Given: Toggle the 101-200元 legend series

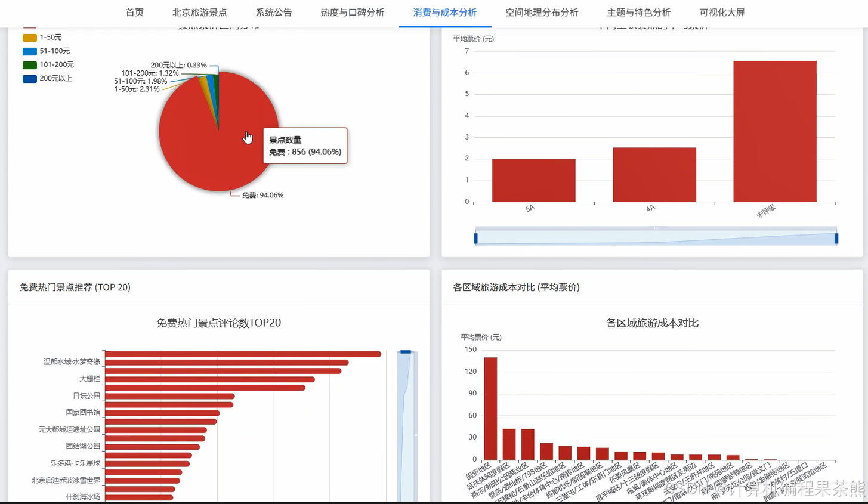Looking at the screenshot, I should 48,65.
